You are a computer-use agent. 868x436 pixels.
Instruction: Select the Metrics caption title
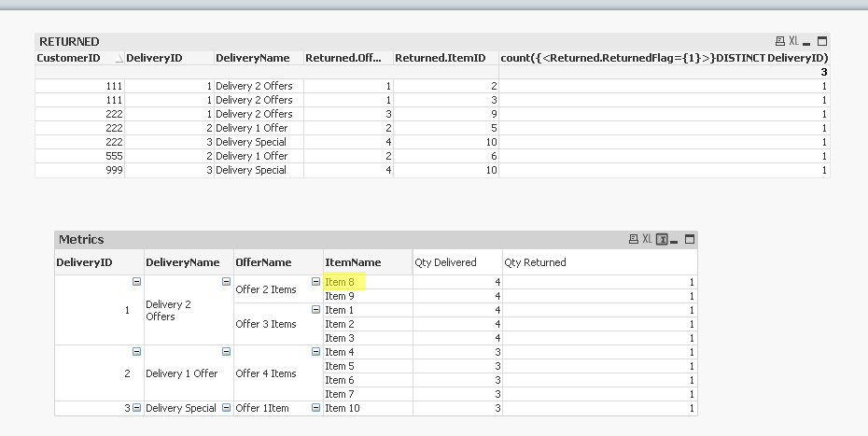[x=81, y=239]
